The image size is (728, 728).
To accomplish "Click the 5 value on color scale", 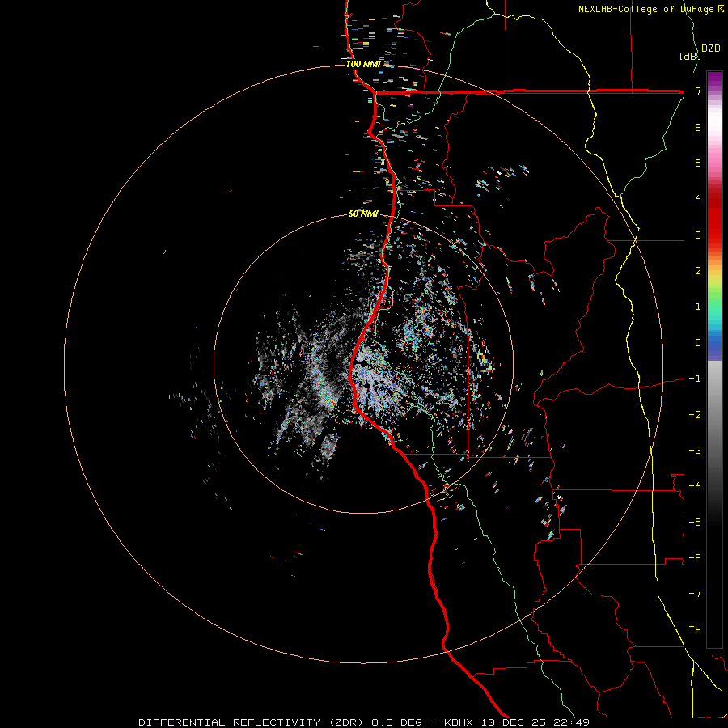I will pos(698,163).
